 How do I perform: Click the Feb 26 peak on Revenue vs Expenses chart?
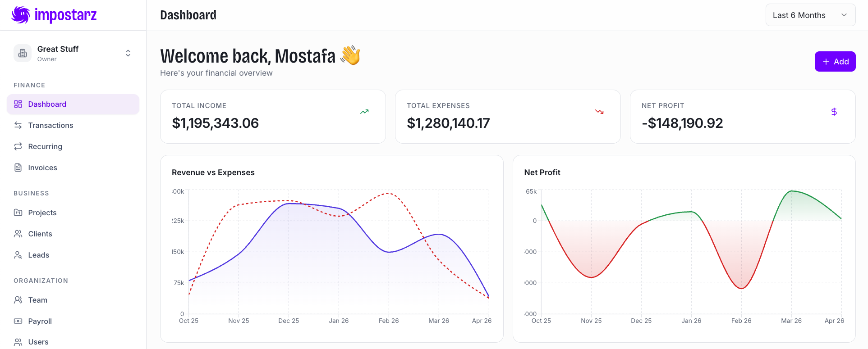tap(388, 194)
